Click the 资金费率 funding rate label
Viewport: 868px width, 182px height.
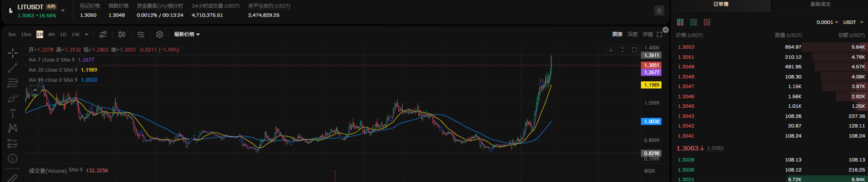[160, 6]
